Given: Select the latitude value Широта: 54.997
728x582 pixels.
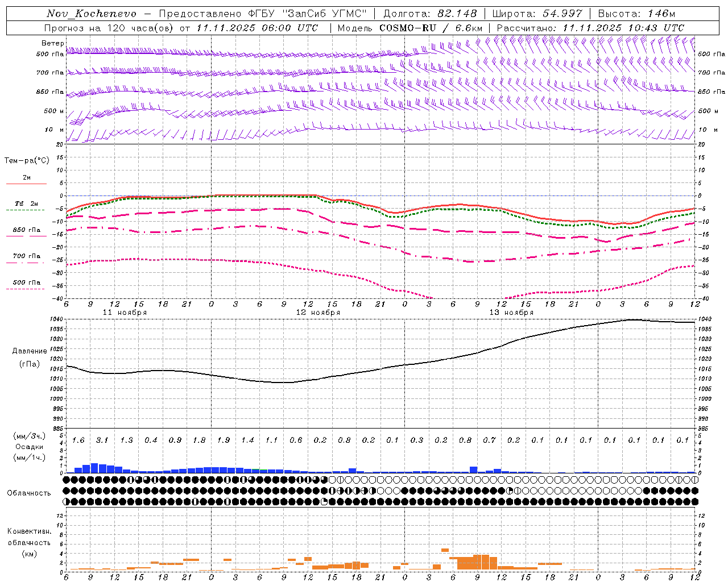Looking at the screenshot, I should [537, 14].
